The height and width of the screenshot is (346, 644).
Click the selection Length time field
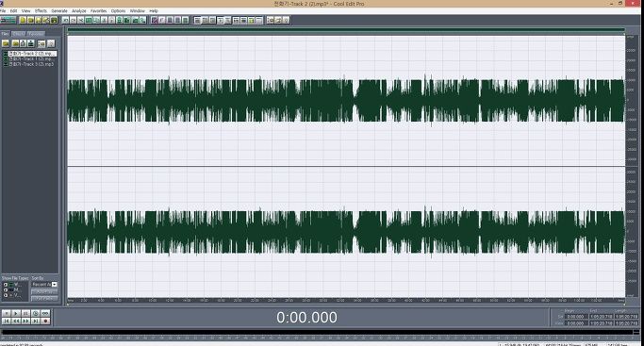626,317
